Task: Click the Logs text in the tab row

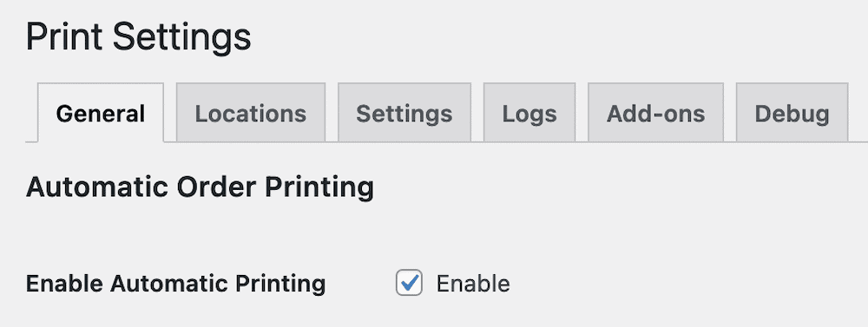Action: click(529, 114)
